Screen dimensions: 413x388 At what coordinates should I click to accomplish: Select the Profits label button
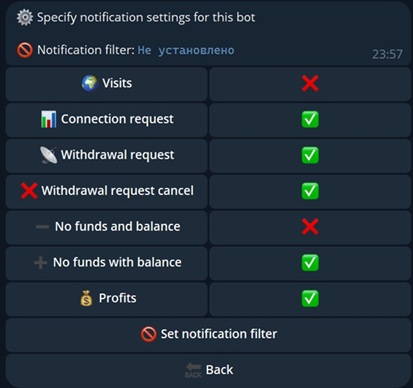(x=106, y=299)
